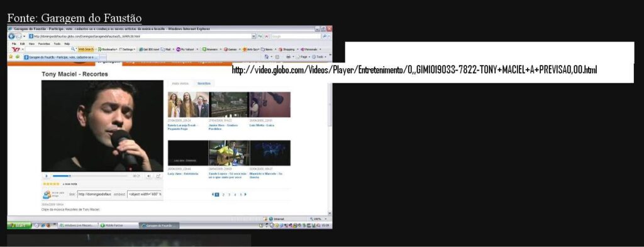This screenshot has height=247, width=644.
Task: Switch to the second tab beside 'mais vistos'
Action: [204, 83]
